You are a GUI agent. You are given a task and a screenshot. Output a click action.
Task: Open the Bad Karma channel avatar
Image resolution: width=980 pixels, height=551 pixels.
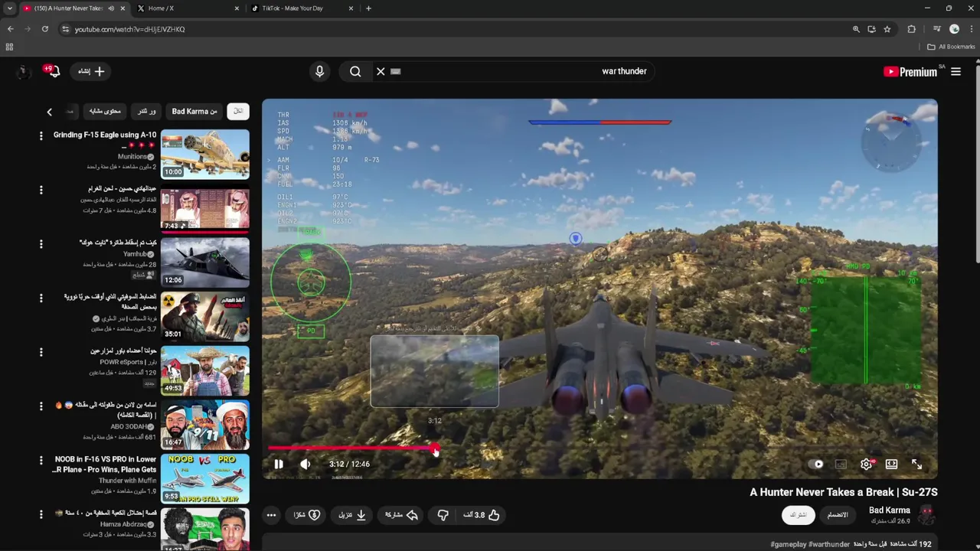[x=926, y=515]
